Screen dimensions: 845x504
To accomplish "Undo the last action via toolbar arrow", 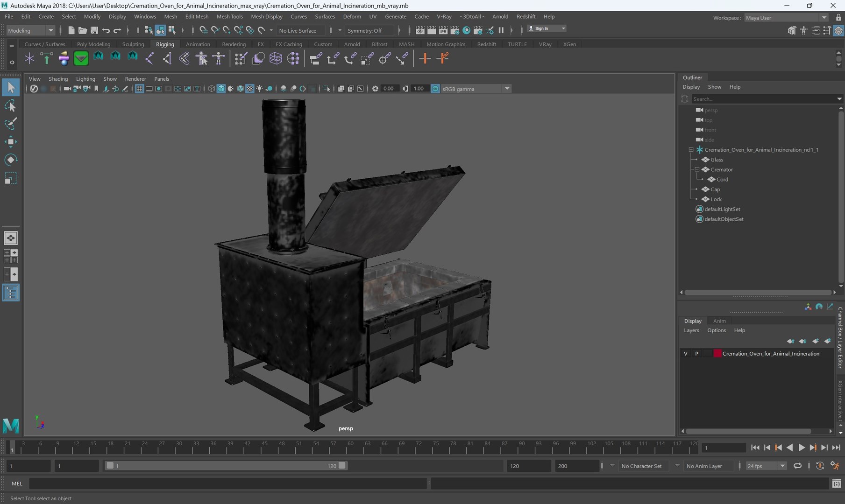I will [106, 30].
